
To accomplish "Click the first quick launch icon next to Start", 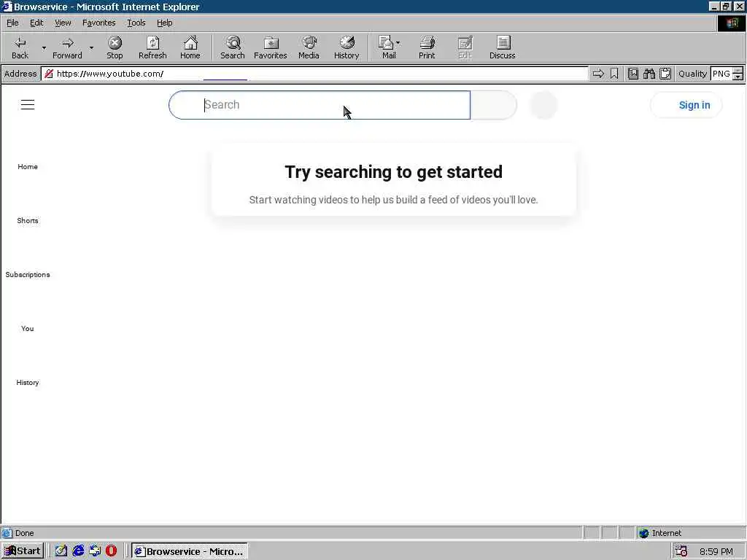I will [61, 551].
